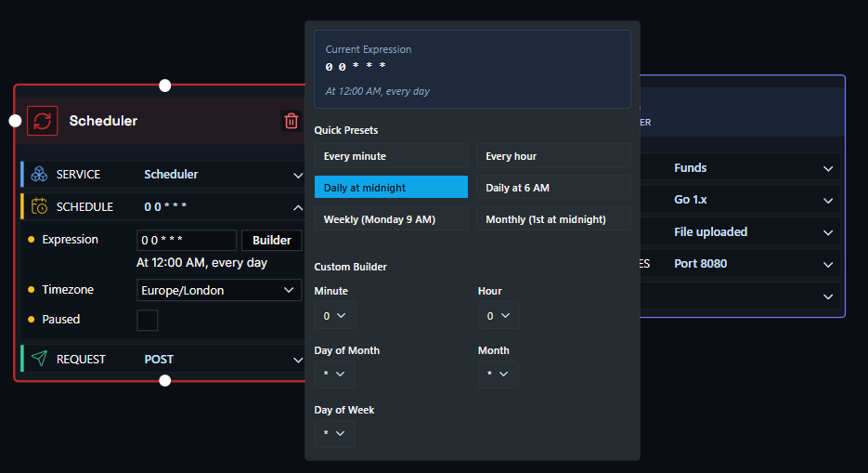Image resolution: width=868 pixels, height=473 pixels.
Task: Open the Day of Week dropdown
Action: (x=334, y=433)
